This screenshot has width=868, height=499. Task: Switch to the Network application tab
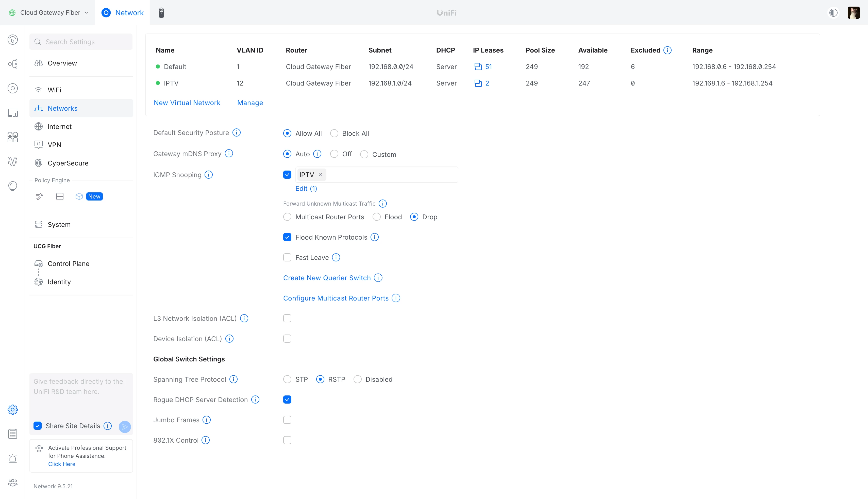123,13
